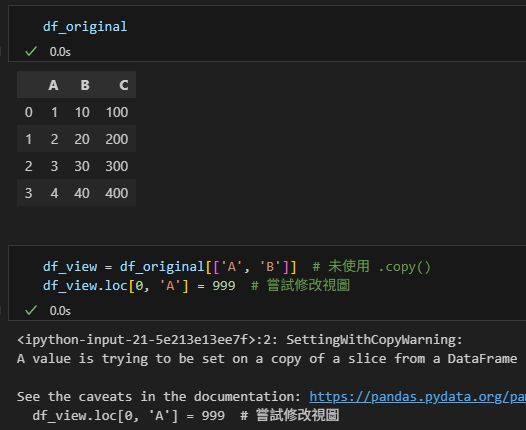This screenshot has width=526, height=430.
Task: Click the df_view assignment code line
Action: 236,267
